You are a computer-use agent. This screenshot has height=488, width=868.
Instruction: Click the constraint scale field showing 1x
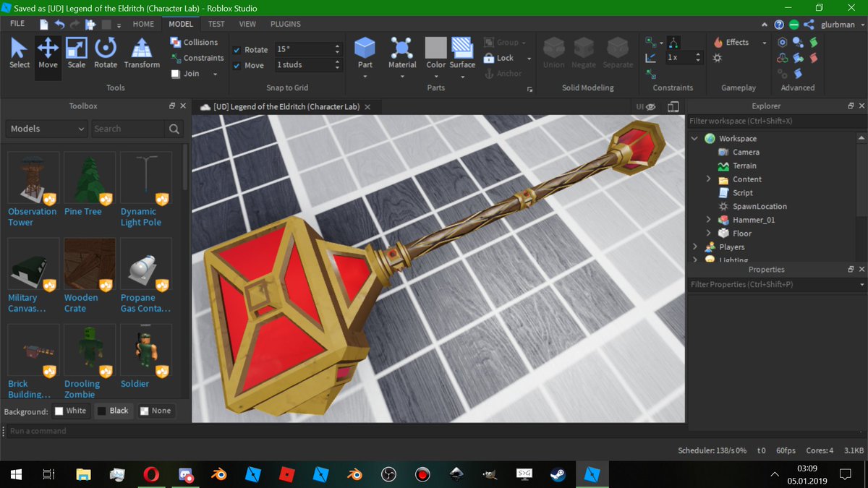click(683, 57)
